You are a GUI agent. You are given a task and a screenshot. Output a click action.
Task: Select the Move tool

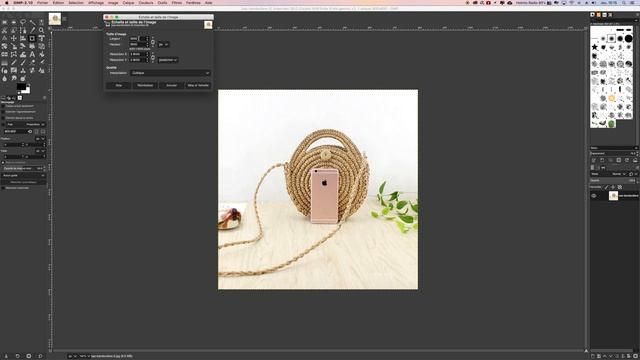[x=13, y=38]
